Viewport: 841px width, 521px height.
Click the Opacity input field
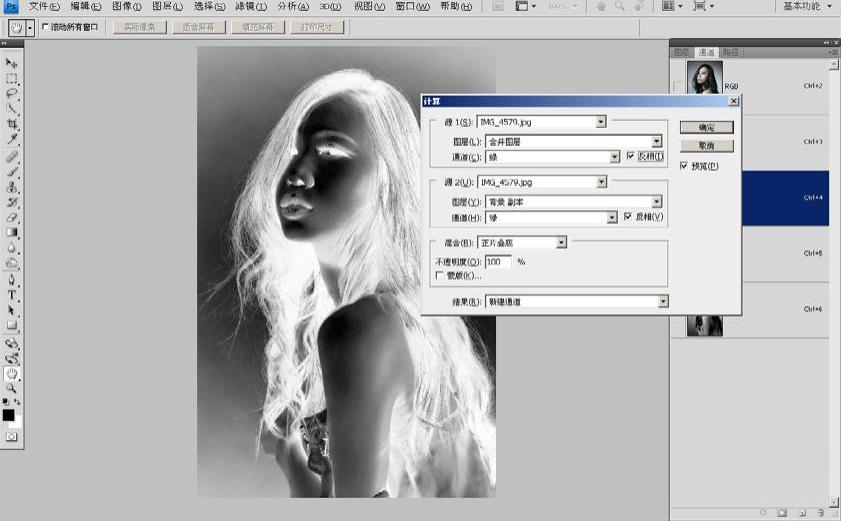(498, 261)
